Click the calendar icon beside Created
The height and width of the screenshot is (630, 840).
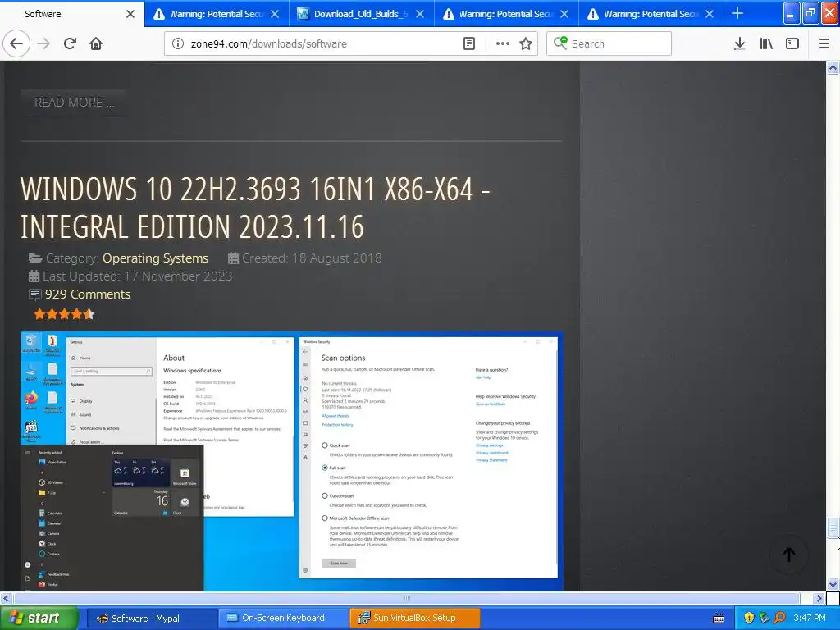click(x=233, y=258)
